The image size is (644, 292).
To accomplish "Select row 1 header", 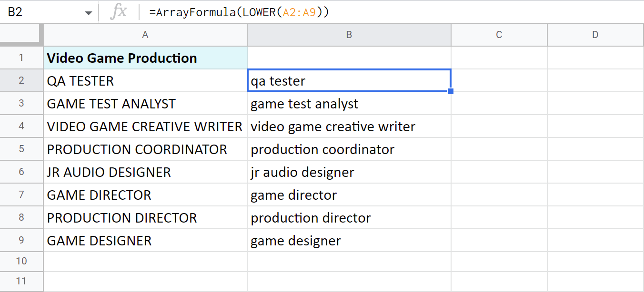I will (21, 58).
